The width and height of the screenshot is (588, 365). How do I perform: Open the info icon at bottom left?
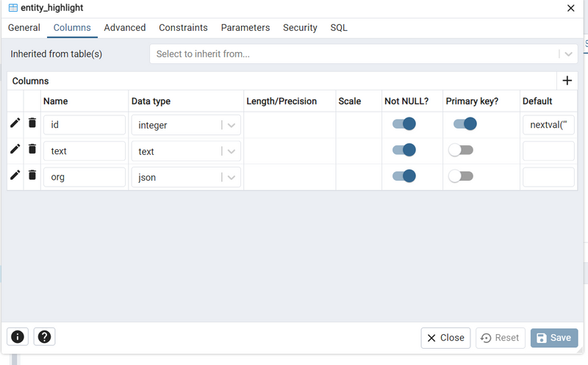[18, 337]
